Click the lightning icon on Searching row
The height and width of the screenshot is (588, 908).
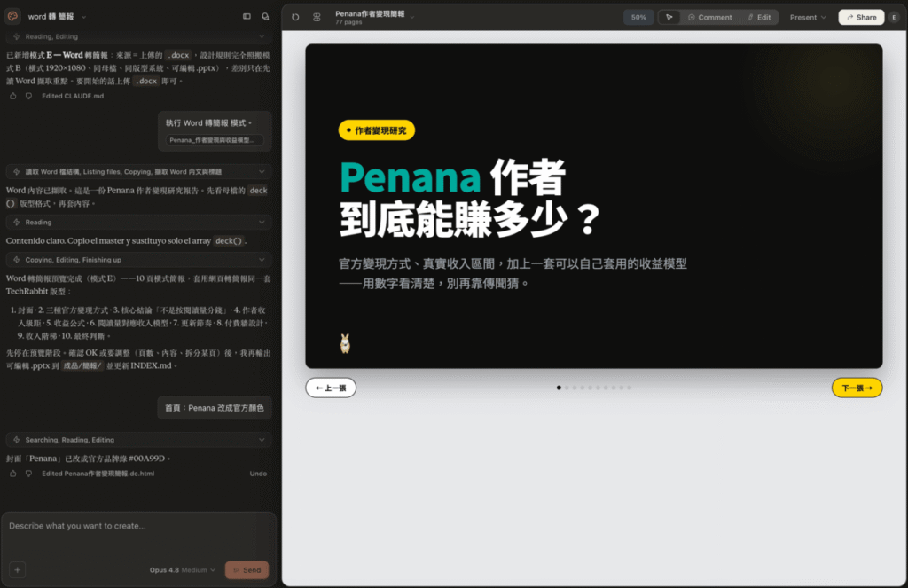point(16,440)
